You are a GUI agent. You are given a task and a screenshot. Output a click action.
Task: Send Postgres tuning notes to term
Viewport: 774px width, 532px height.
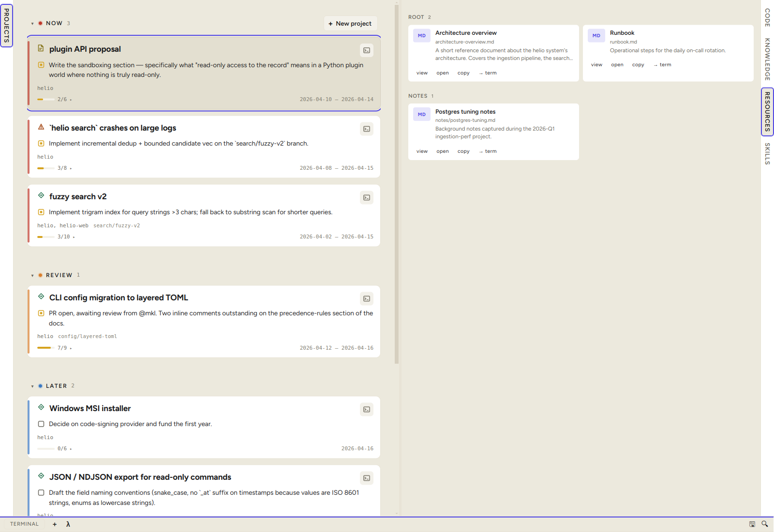488,151
